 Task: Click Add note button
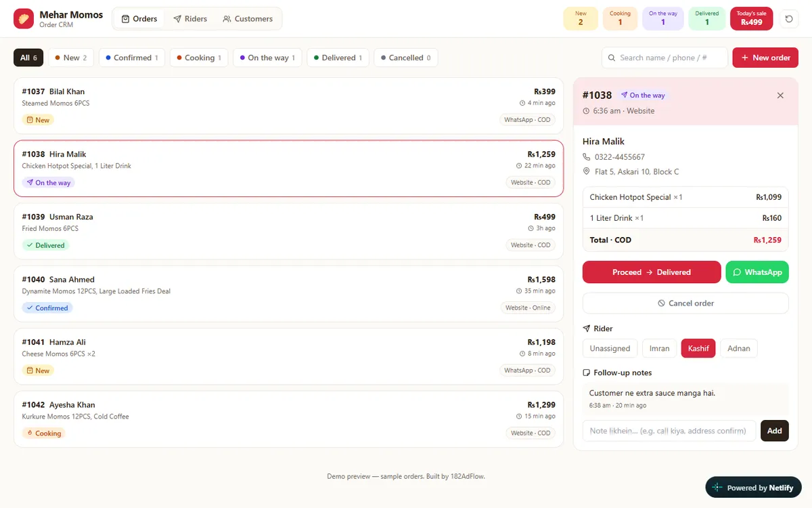click(x=775, y=431)
